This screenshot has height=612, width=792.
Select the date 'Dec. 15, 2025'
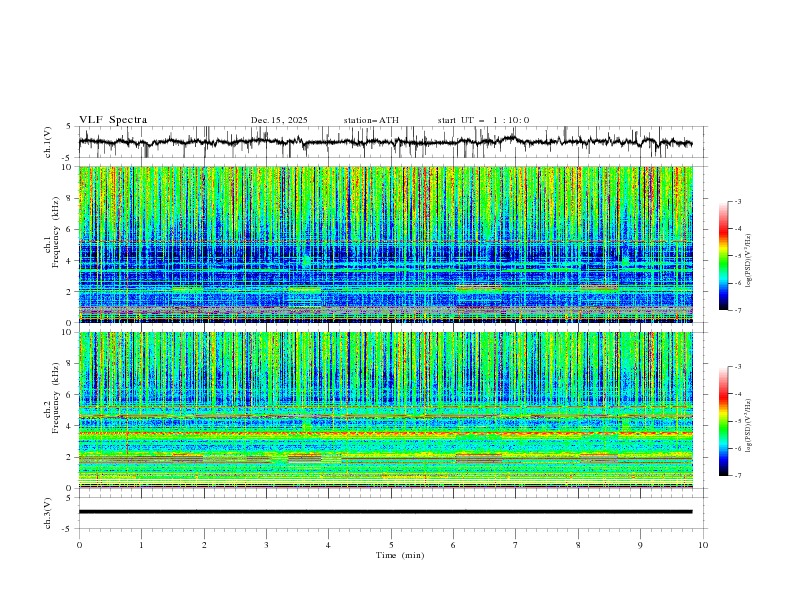(x=279, y=120)
